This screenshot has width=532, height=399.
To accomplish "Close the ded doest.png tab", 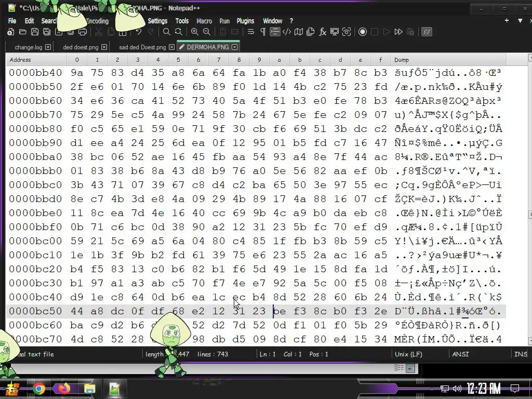I will 104,47.
